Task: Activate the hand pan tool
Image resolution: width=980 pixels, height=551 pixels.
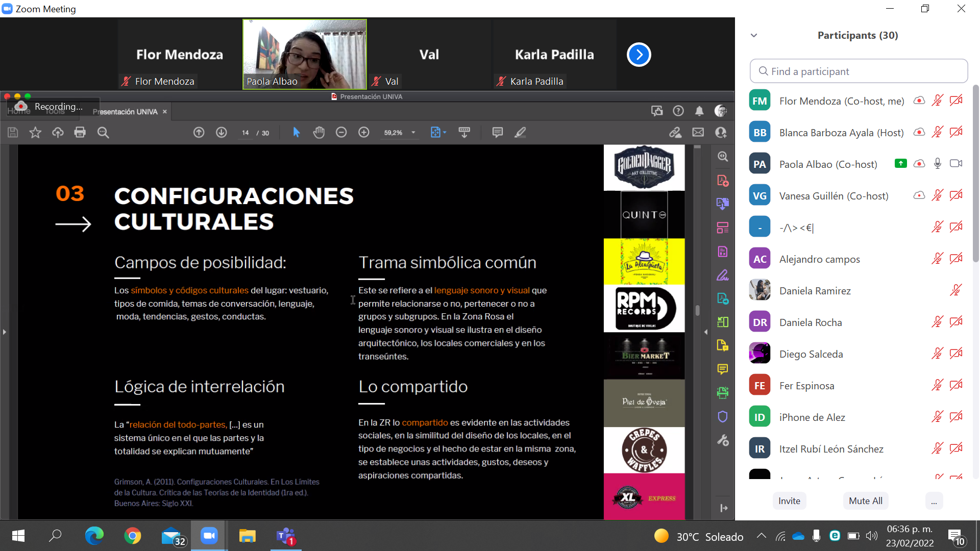Action: (x=319, y=133)
